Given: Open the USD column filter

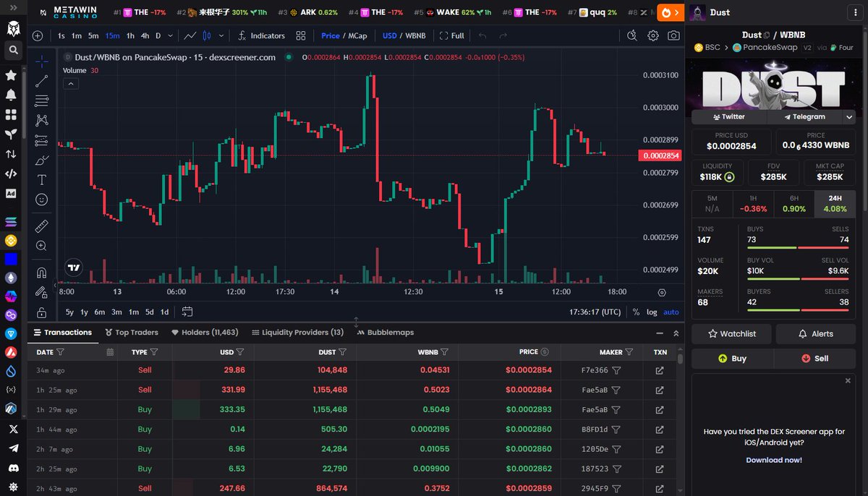Looking at the screenshot, I should click(239, 352).
